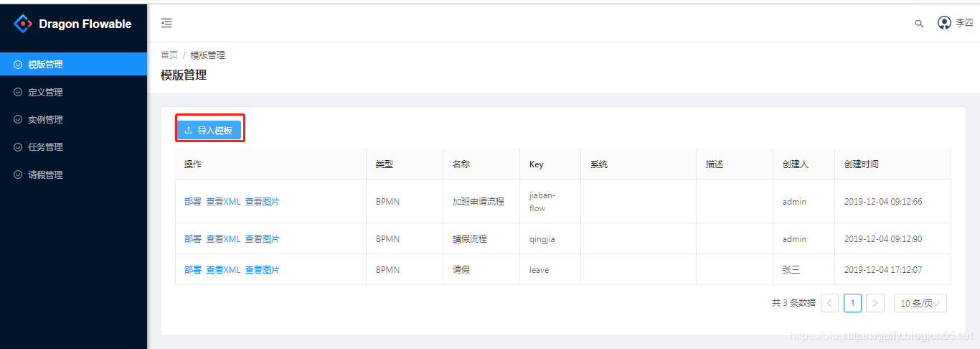Click the icon beside 模版管理 in sidebar
980x349 pixels.
(x=18, y=65)
